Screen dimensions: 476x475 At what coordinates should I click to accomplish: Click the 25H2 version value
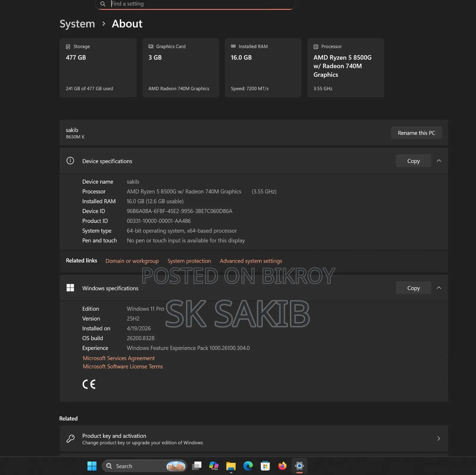[133, 318]
